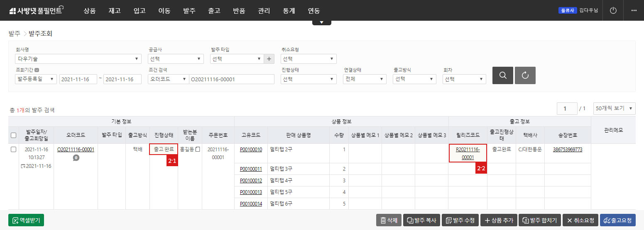Image resolution: width=644 pixels, height=230 pixels.
Task: Open the 50개씩 보기 page size dropdown
Action: coord(614,108)
